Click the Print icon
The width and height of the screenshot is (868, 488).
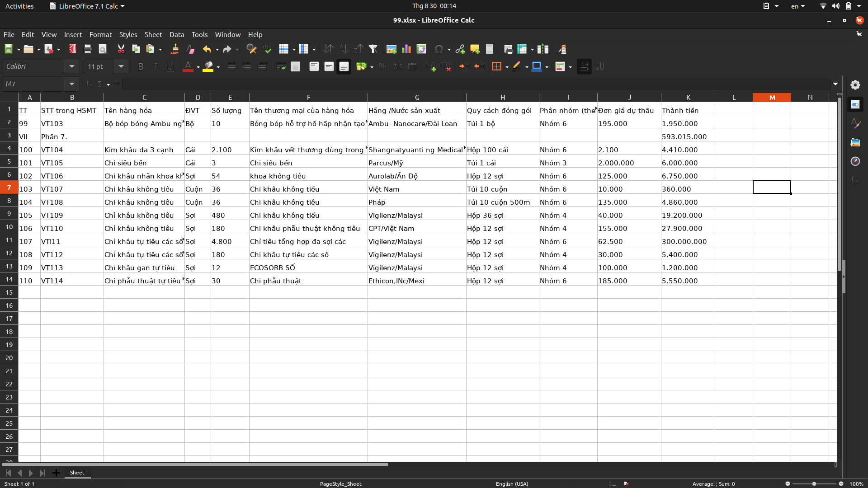point(88,49)
